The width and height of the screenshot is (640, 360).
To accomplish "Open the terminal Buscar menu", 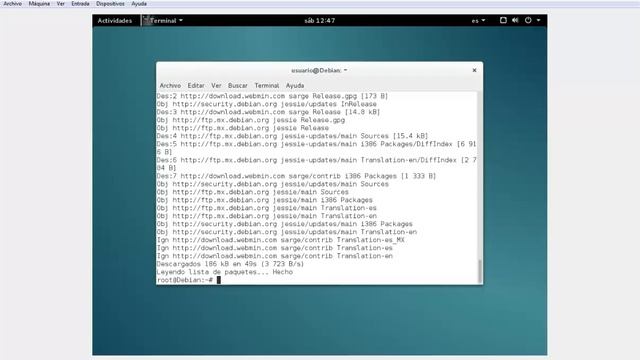I will tap(238, 86).
